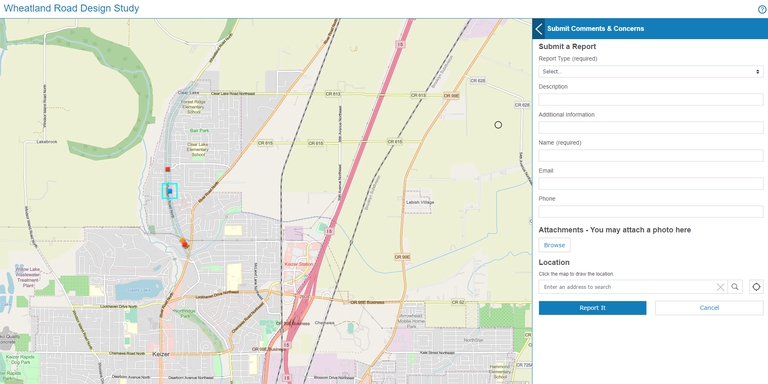Open the help icon at top right
768x384 pixels.
click(x=762, y=9)
